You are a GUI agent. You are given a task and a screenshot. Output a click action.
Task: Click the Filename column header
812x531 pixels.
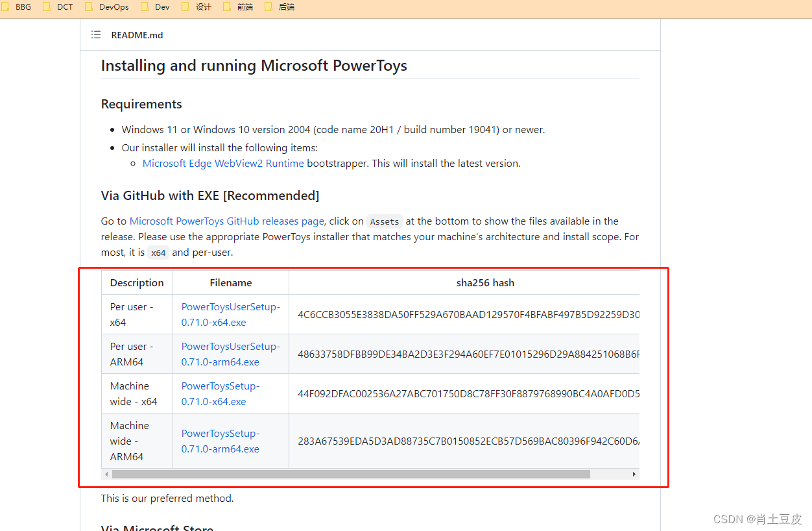pos(231,282)
